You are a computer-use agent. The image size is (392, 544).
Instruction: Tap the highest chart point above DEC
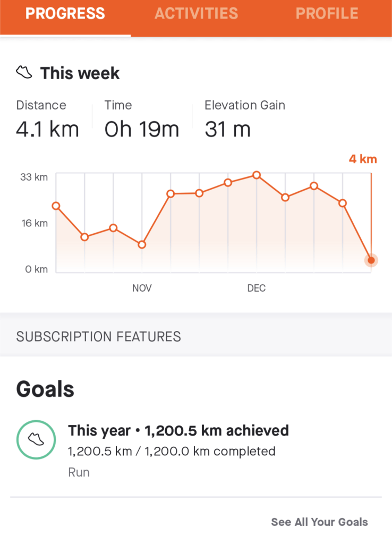click(257, 175)
